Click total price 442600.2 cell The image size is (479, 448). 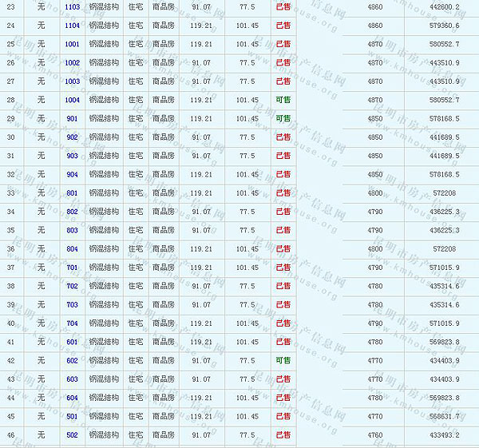coord(444,6)
